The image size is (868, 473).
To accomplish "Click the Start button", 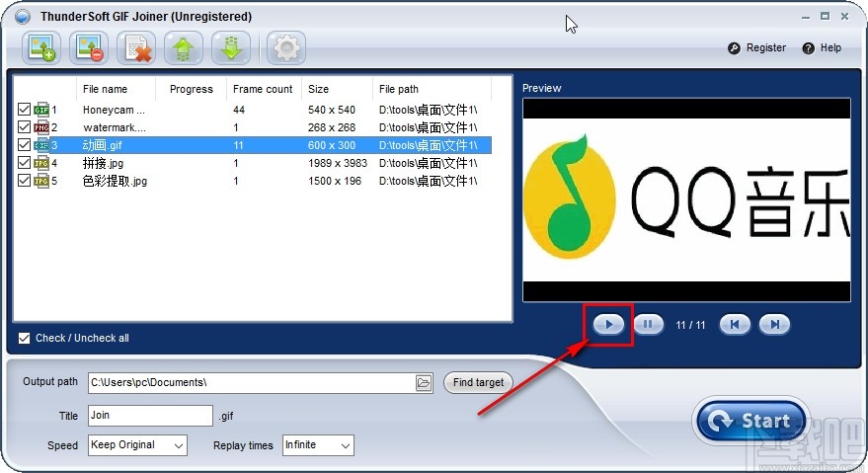I will pos(751,421).
